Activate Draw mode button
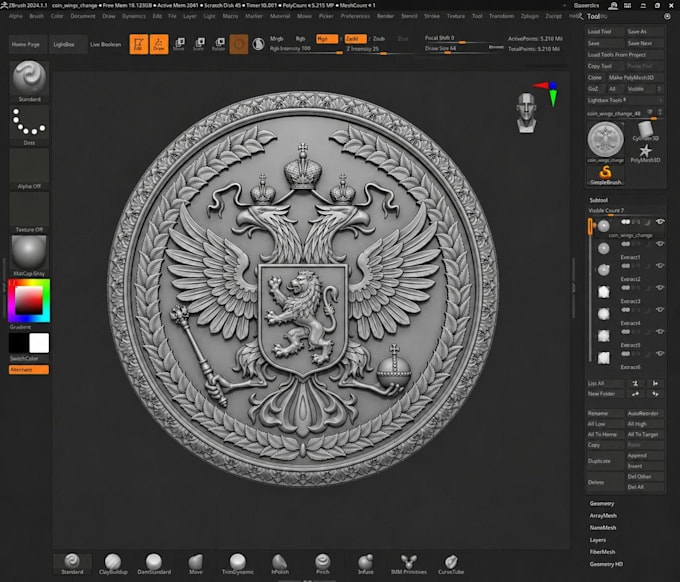 click(159, 44)
